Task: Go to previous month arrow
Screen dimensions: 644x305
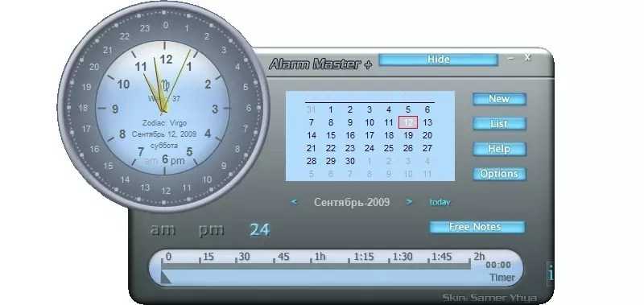Action: 294,202
